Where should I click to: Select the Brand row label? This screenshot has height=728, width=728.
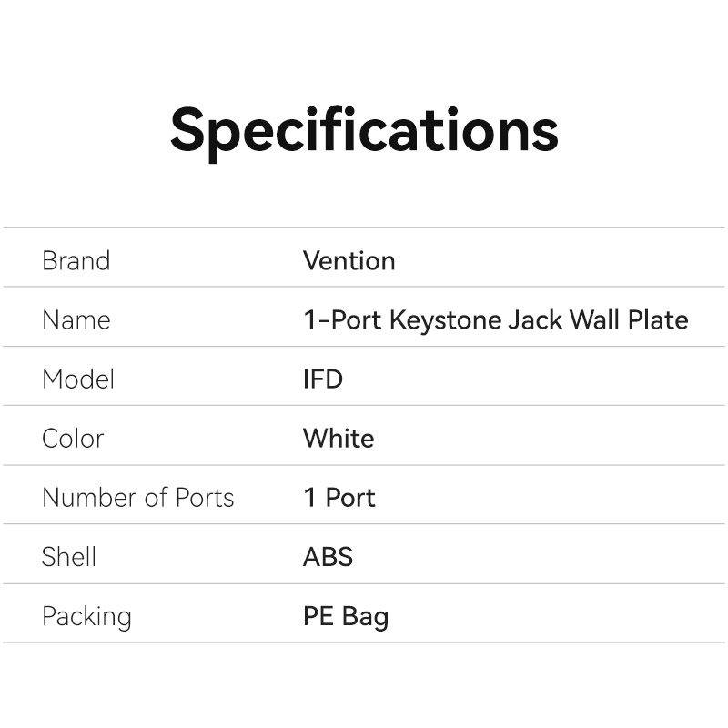[x=76, y=261]
